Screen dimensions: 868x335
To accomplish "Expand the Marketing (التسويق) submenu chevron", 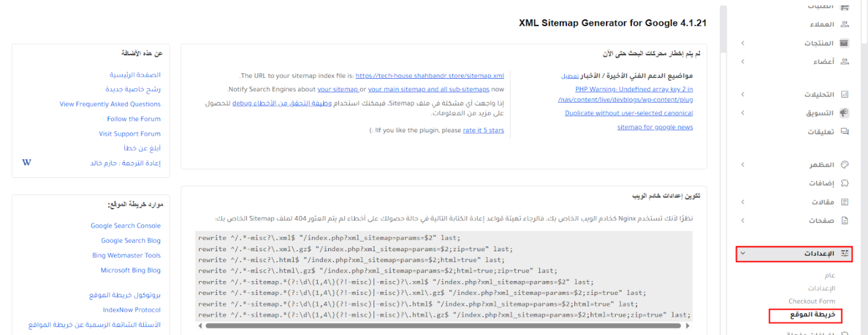I will [742, 113].
